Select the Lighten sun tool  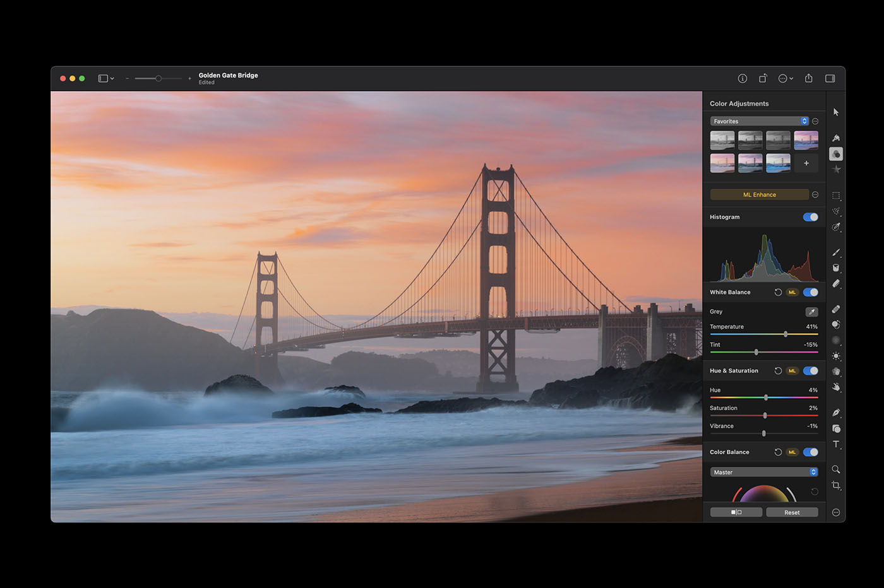click(836, 356)
